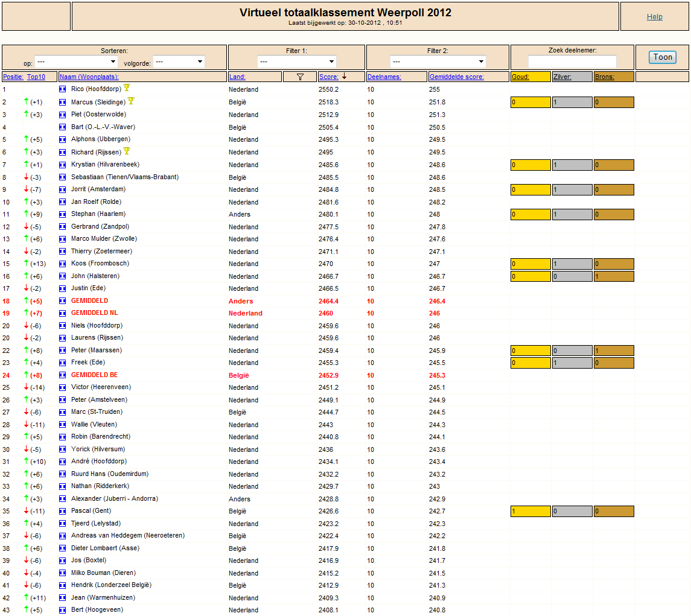Click the Top10 link in the header
Image resolution: width=691 pixels, height=616 pixels.
coord(36,77)
